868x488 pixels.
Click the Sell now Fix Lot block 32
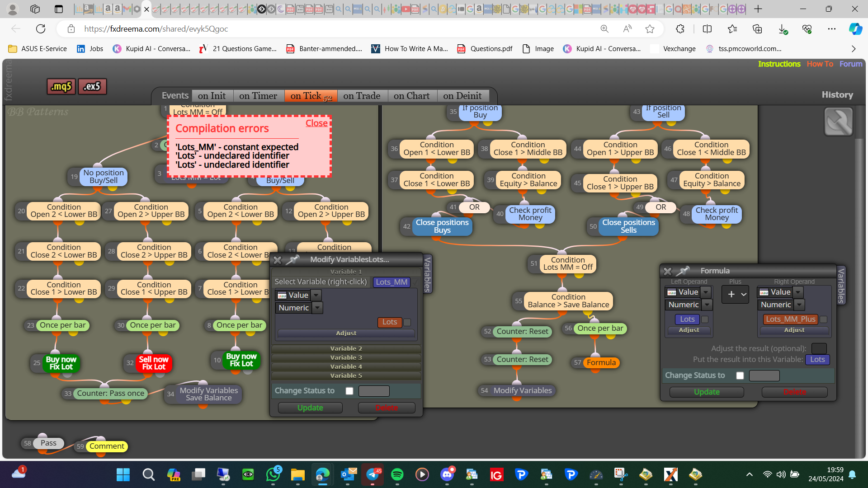[153, 363]
